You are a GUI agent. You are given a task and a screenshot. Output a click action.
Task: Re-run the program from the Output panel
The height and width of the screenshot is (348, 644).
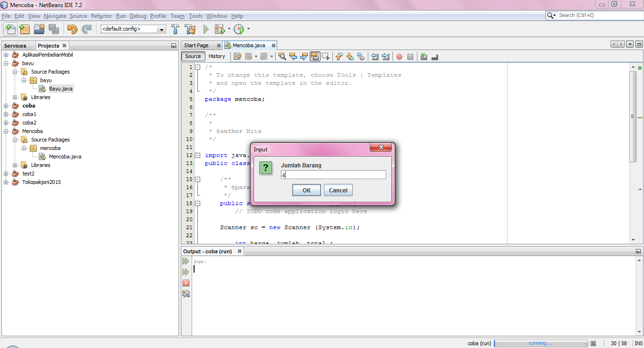186,262
